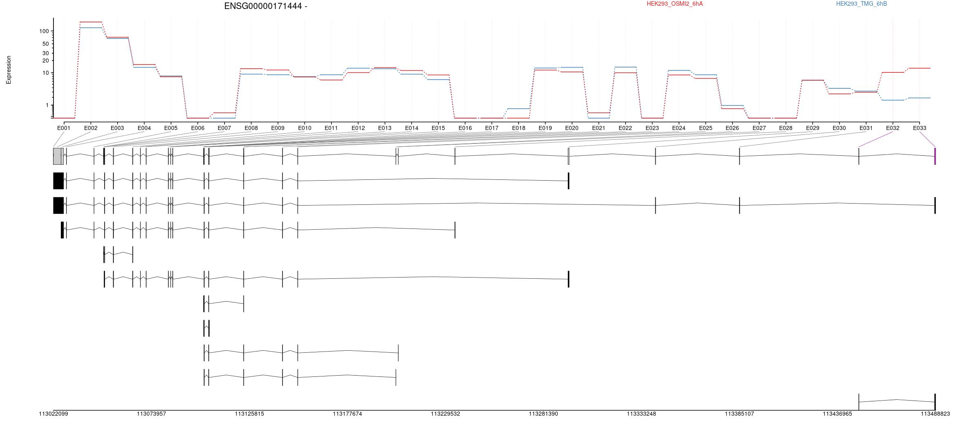Click exon label E008
Viewport: 980px width, 421px height.
(x=251, y=128)
